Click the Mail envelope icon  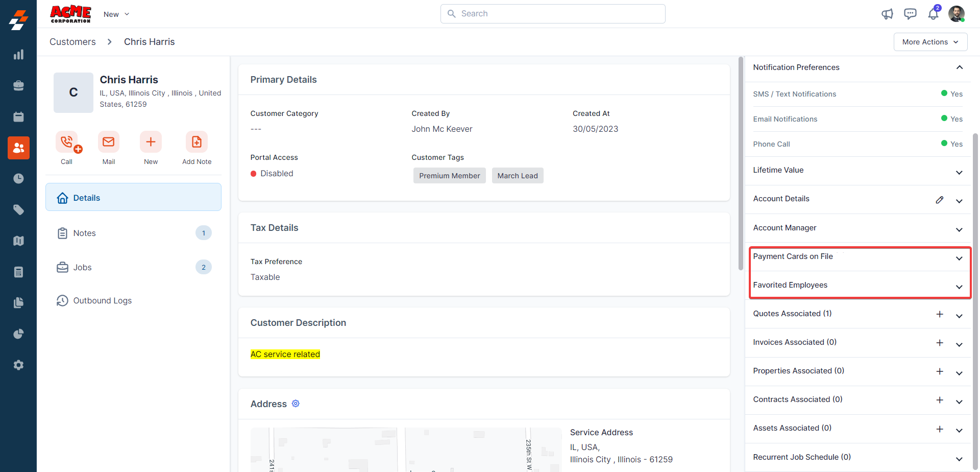pyautogui.click(x=109, y=142)
